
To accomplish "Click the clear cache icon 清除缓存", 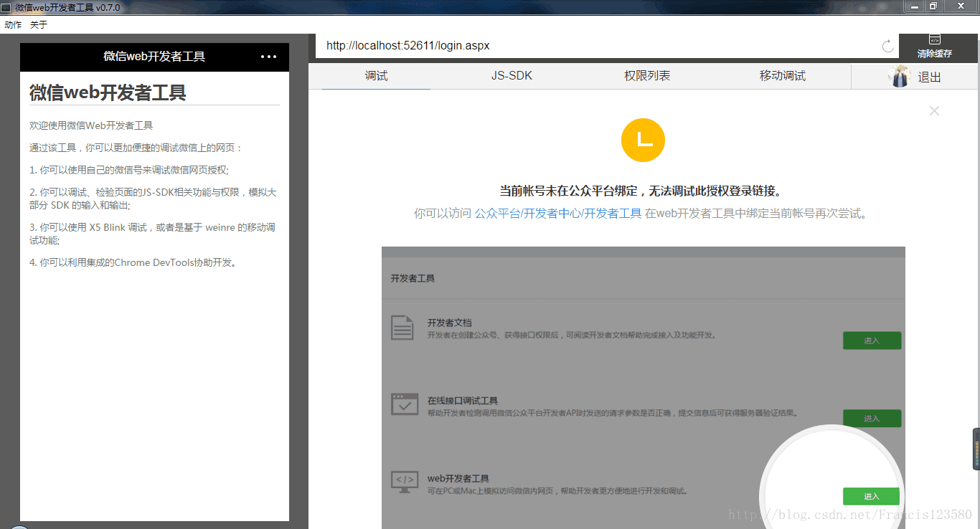I will [935, 46].
